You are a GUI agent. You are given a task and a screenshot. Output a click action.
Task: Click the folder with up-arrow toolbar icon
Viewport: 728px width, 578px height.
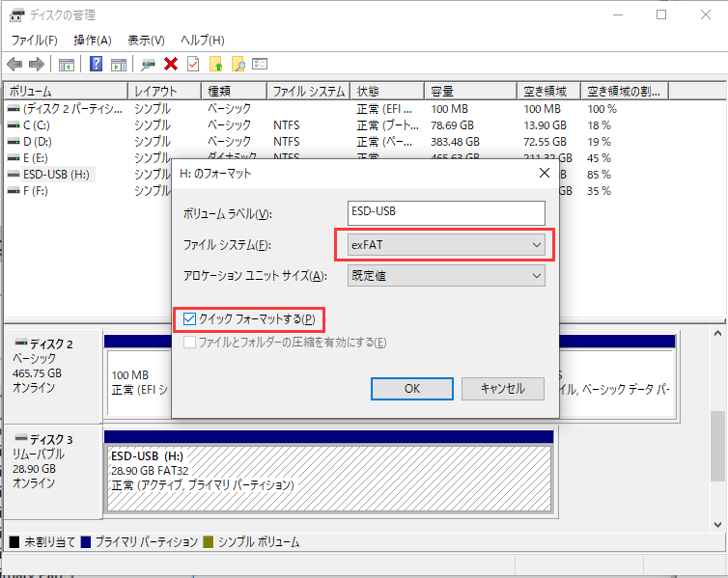tap(216, 64)
